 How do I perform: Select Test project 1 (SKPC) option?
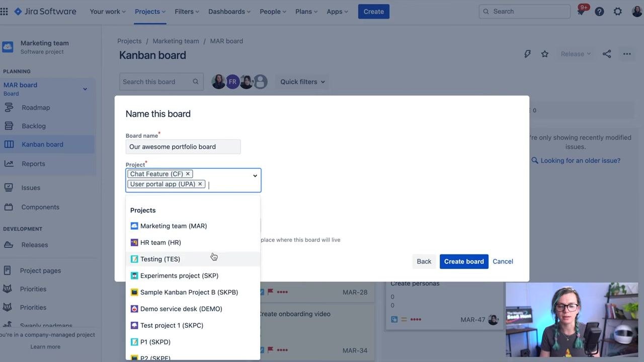point(193,325)
